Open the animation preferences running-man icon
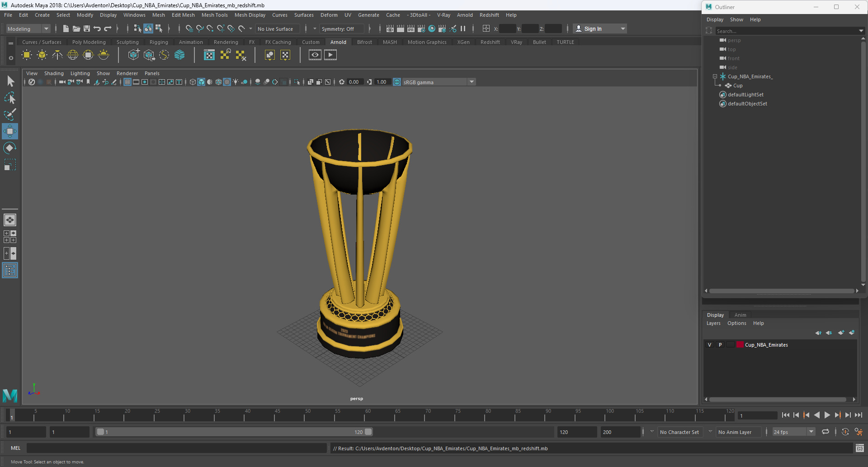Screen dimensions: 868x467 pos(859,432)
